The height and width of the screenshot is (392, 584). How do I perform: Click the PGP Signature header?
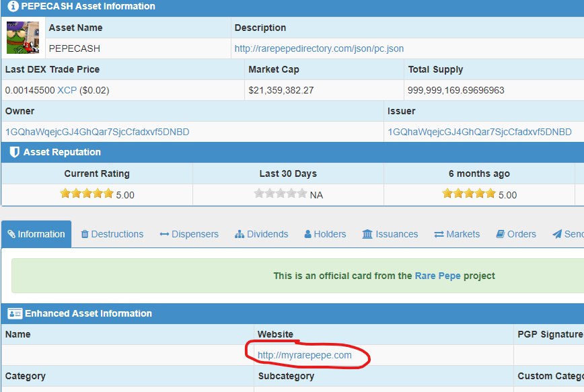click(550, 334)
